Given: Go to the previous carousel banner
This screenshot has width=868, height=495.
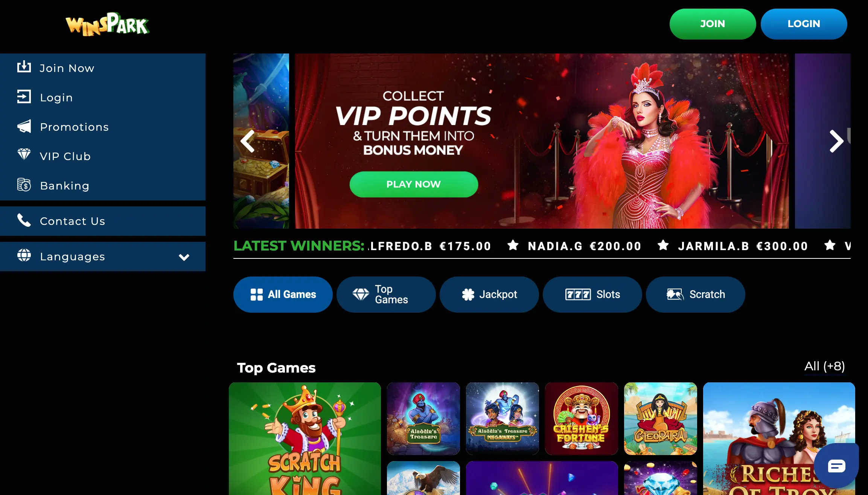Looking at the screenshot, I should point(248,141).
